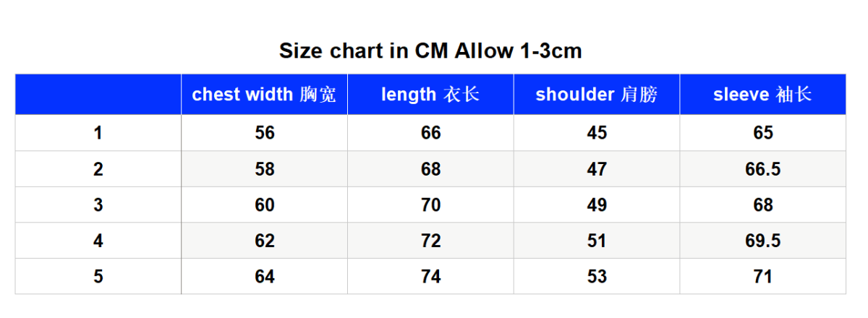
Task: Click shoulder value 45
Action: [x=597, y=133]
